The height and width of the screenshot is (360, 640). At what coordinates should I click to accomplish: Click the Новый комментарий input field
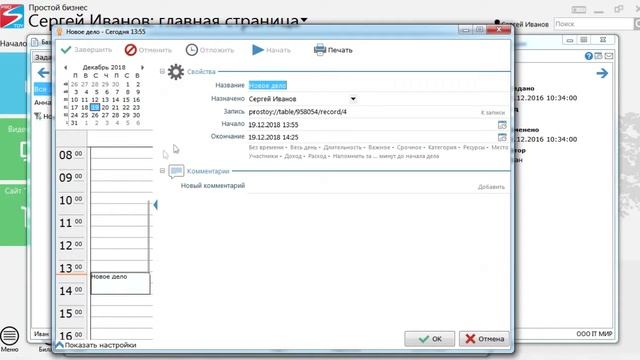point(361,186)
